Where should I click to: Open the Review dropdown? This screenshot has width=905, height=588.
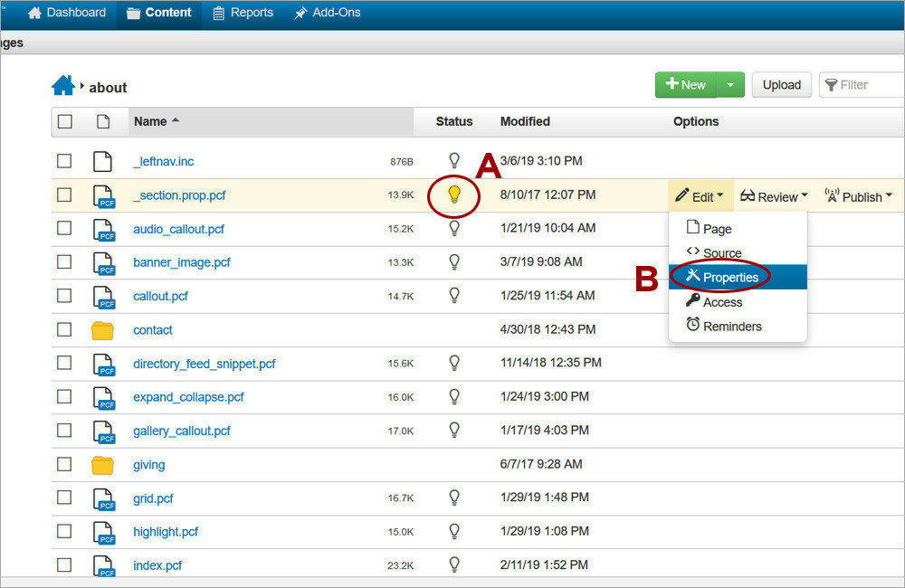pyautogui.click(x=774, y=196)
